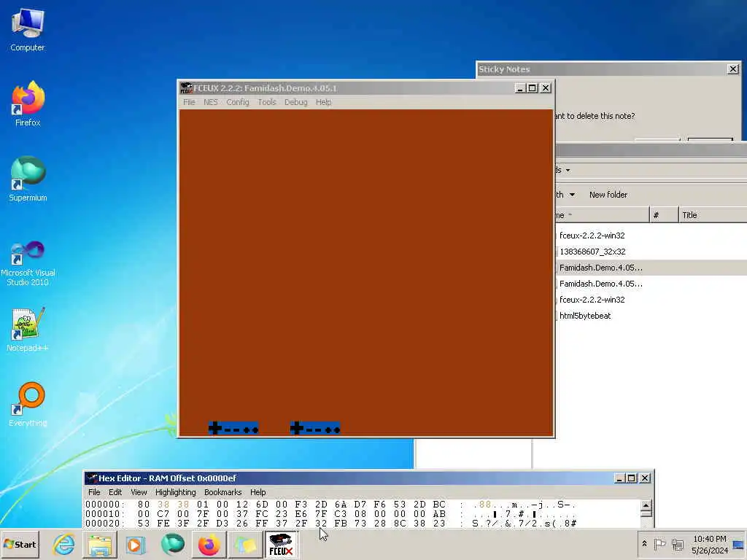Screen dimensions: 747x560
Task: Click the Start button
Action: (20, 544)
